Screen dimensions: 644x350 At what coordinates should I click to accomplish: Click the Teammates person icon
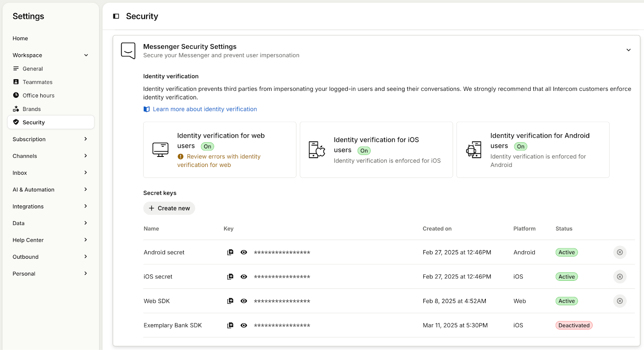coord(16,82)
